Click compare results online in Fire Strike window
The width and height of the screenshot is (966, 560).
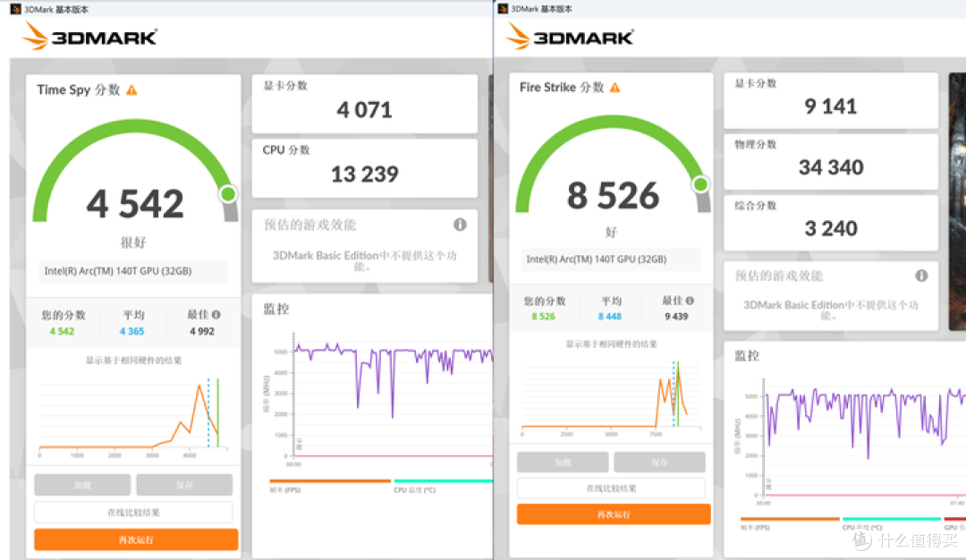[x=611, y=488]
